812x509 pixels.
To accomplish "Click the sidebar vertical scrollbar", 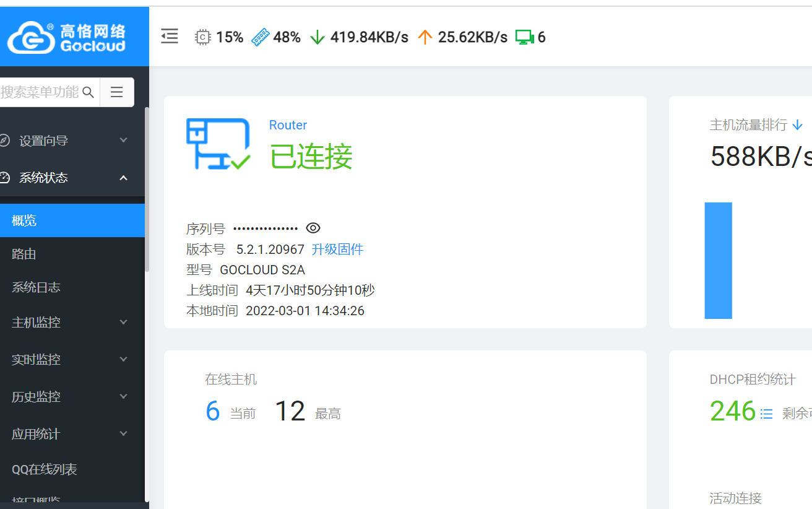I will (147, 189).
